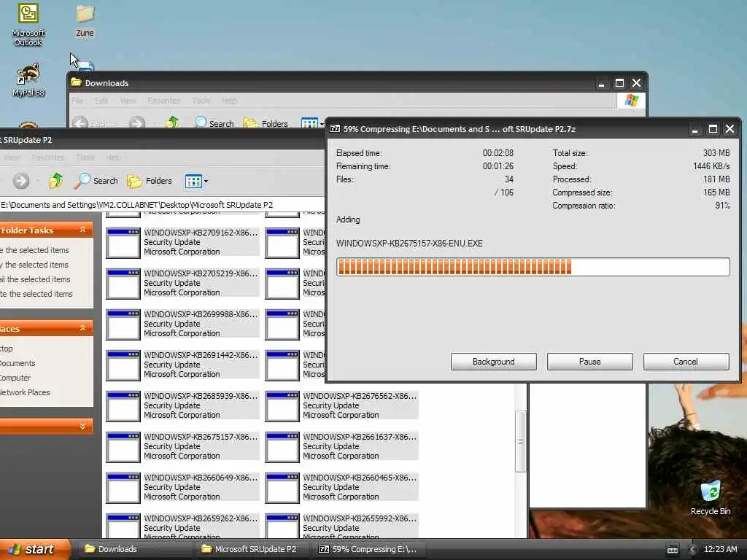The width and height of the screenshot is (747, 560).
Task: Expand the collapsed Details panel
Action: 82,426
